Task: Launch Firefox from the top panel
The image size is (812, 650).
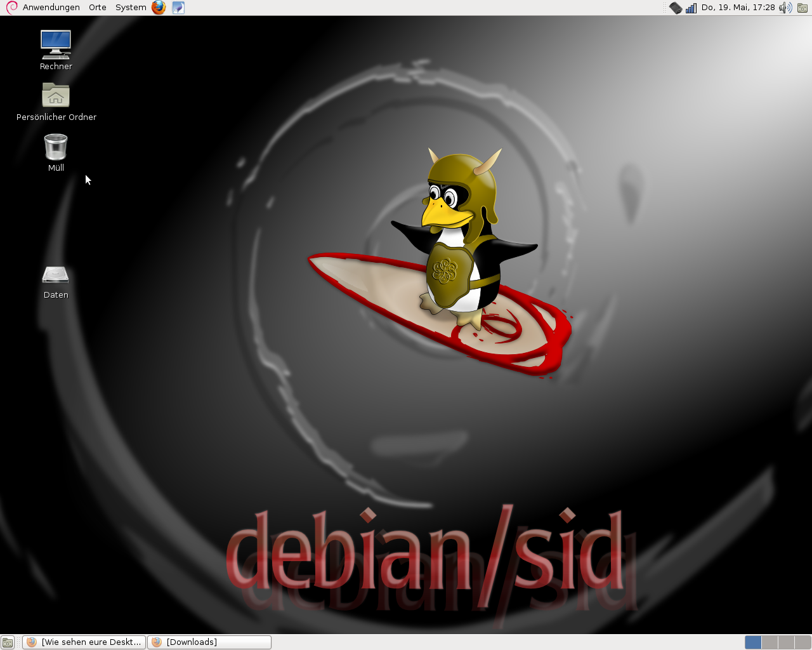Action: click(x=159, y=8)
